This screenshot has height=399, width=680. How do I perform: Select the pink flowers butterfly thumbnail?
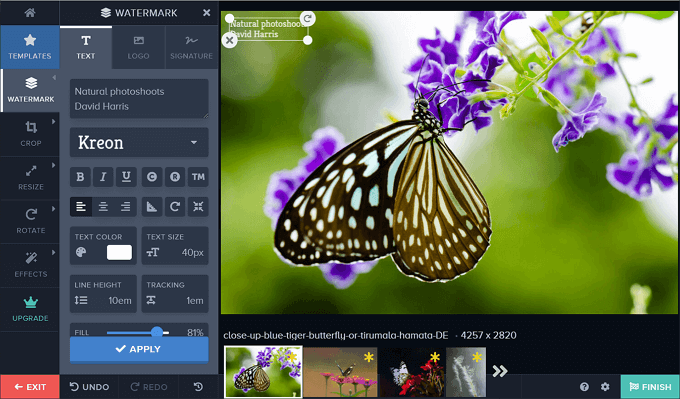(340, 372)
